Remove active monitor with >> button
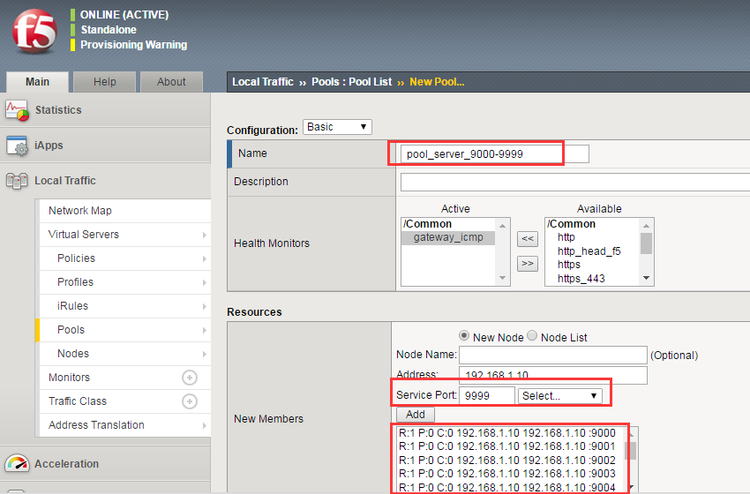Viewport: 750px width, 494px height. tap(527, 263)
